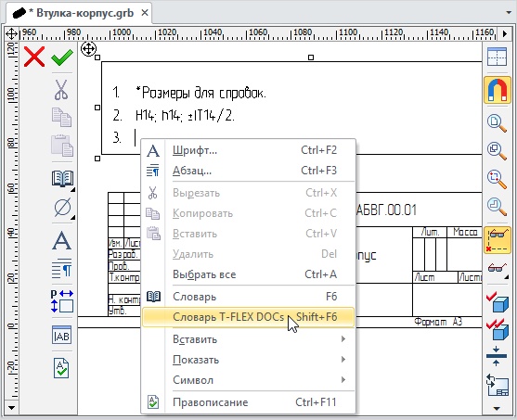Image resolution: width=517 pixels, height=420 pixels.
Task: Confirm text editing with green checkmark
Action: pos(62,57)
